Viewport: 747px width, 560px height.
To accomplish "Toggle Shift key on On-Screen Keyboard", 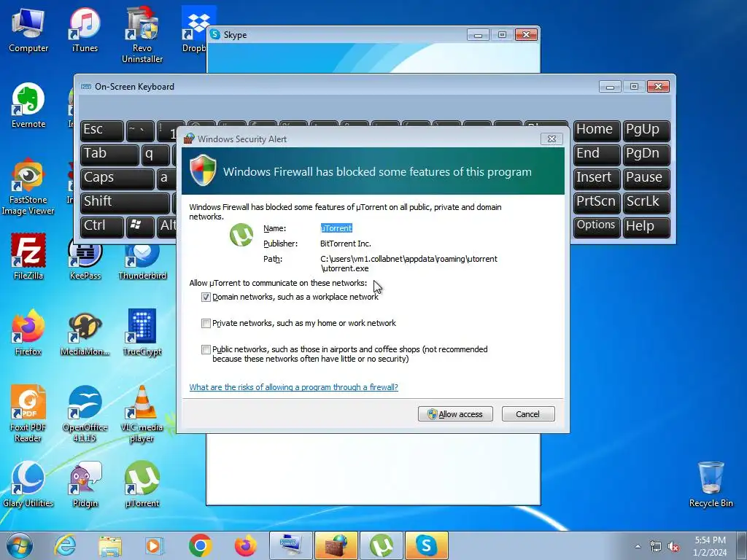I will [x=125, y=203].
